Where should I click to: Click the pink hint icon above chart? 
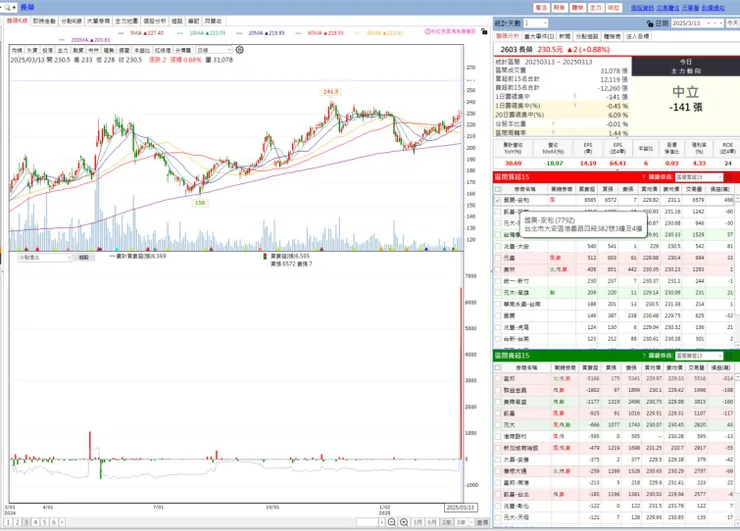pos(427,31)
